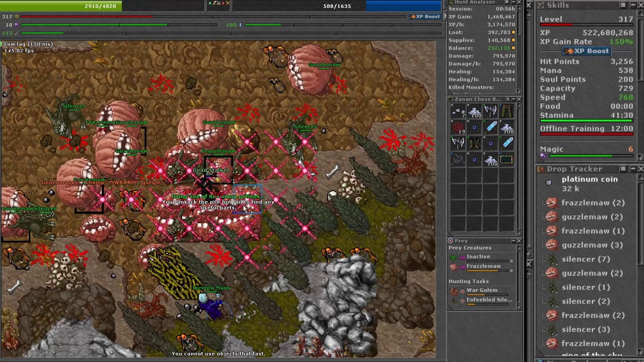This screenshot has width=644, height=362.
Task: Click the Inactive prey slot label
Action: pyautogui.click(x=478, y=257)
